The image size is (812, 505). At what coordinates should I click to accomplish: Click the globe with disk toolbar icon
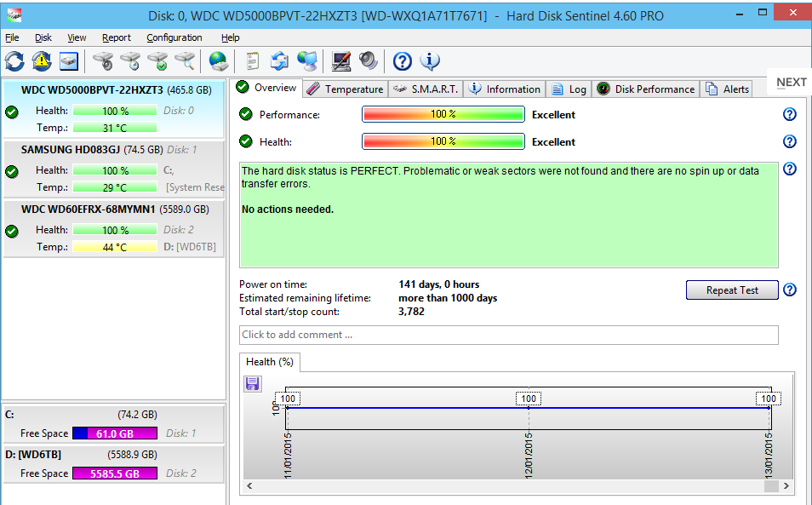pyautogui.click(x=219, y=61)
